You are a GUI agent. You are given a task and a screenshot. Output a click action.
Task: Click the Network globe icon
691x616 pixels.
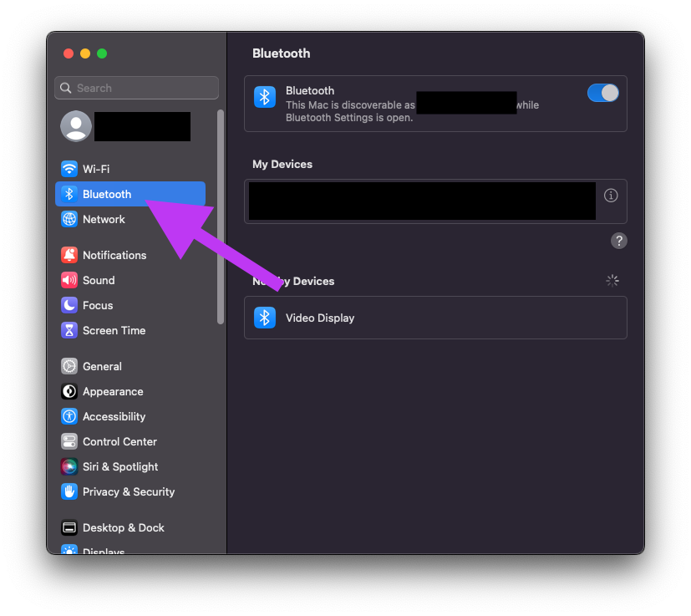(x=69, y=219)
